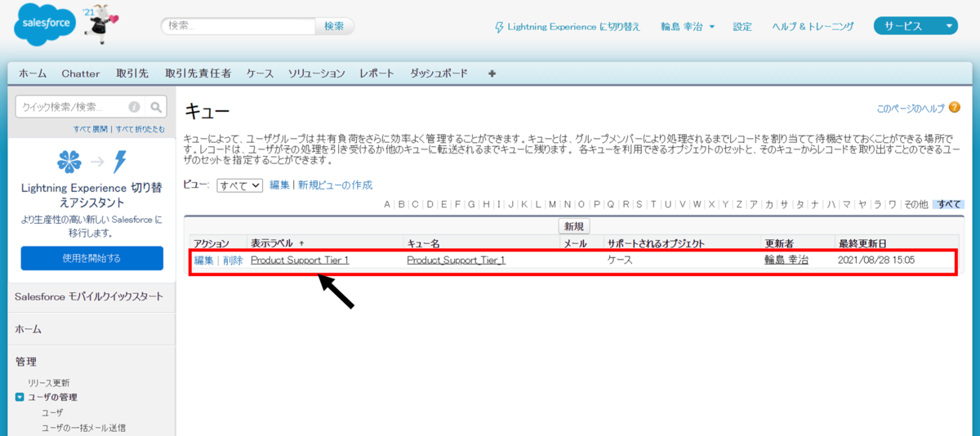Screen dimensions: 980x436
Task: Sort by 表示ラベル column header
Action: point(273,243)
